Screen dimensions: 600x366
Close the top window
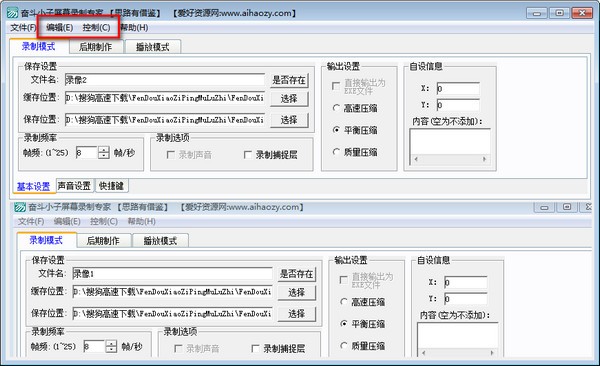[x=582, y=13]
